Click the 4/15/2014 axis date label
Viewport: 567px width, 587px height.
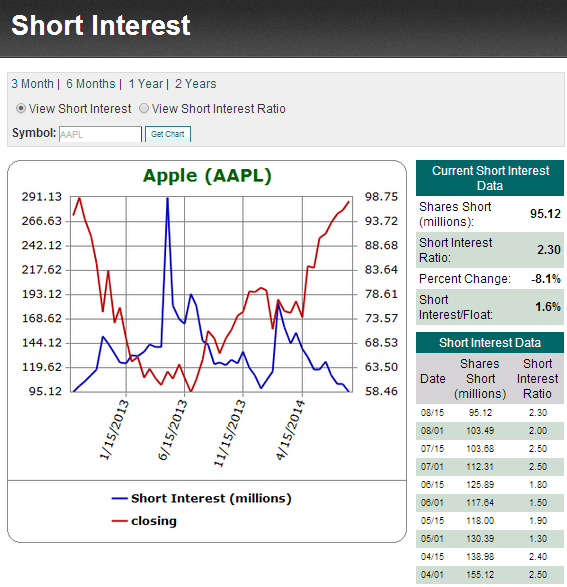coord(290,430)
